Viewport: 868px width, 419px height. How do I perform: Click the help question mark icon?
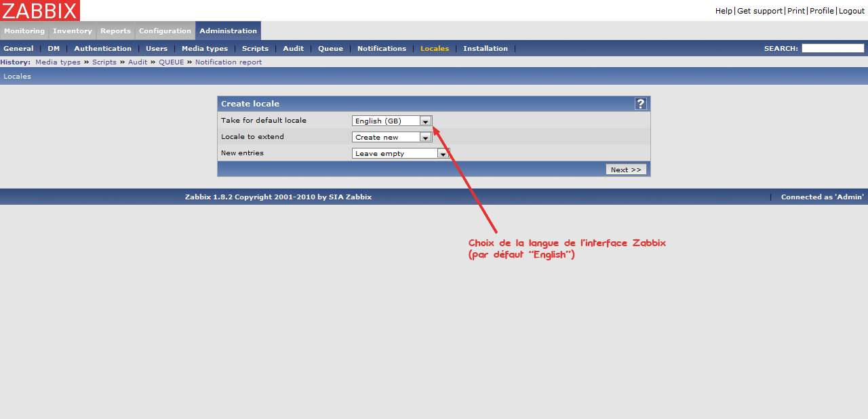coord(640,104)
